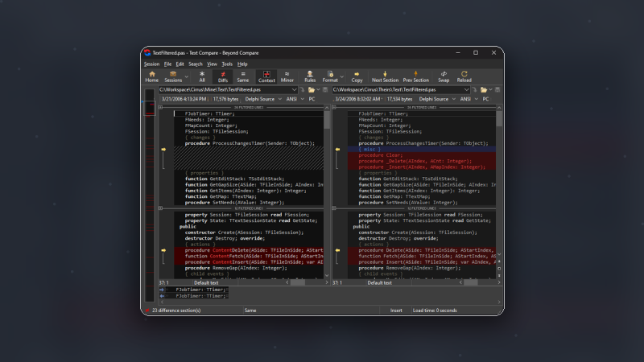Swap the left and right sides
The height and width of the screenshot is (362, 644).
[444, 76]
